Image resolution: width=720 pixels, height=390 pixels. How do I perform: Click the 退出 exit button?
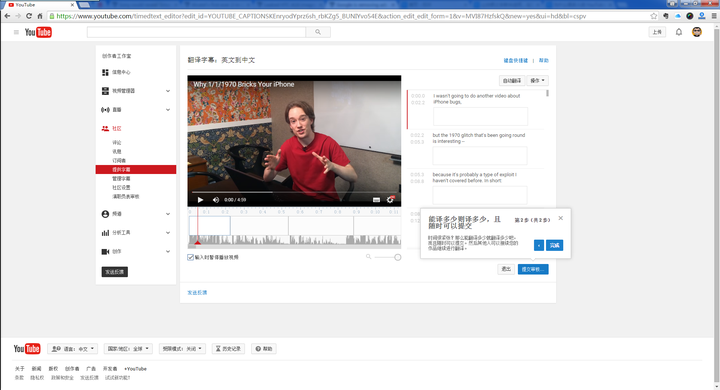point(506,269)
